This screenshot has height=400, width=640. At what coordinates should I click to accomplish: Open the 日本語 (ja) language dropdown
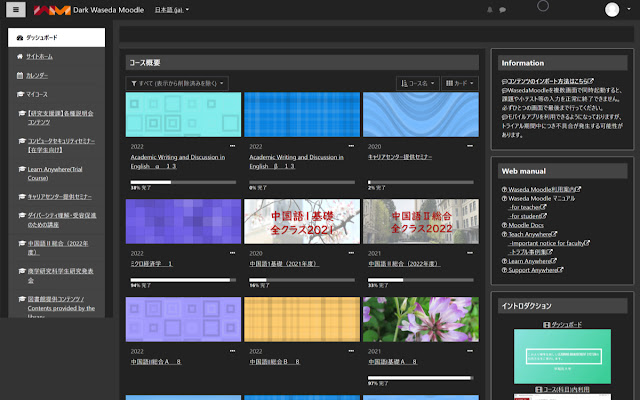click(x=172, y=10)
